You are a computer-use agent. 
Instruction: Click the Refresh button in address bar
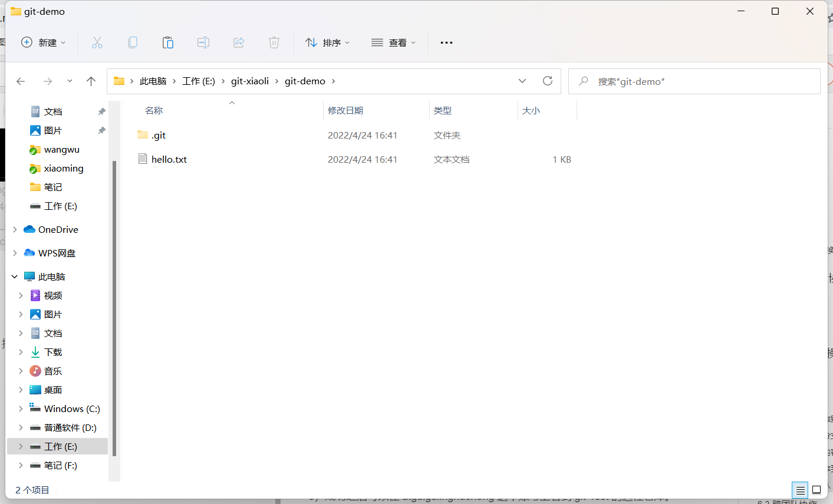tap(548, 81)
